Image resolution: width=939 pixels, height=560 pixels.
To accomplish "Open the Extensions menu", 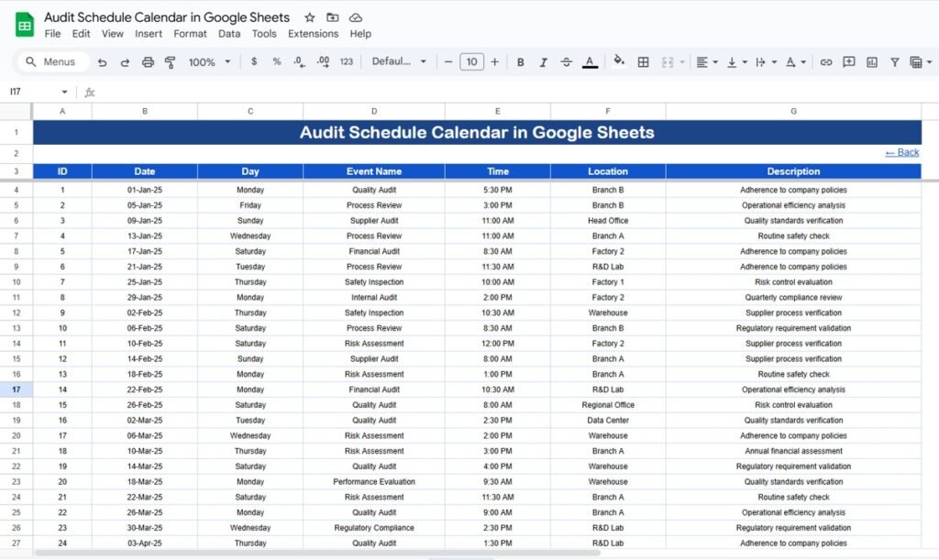I will 314,34.
